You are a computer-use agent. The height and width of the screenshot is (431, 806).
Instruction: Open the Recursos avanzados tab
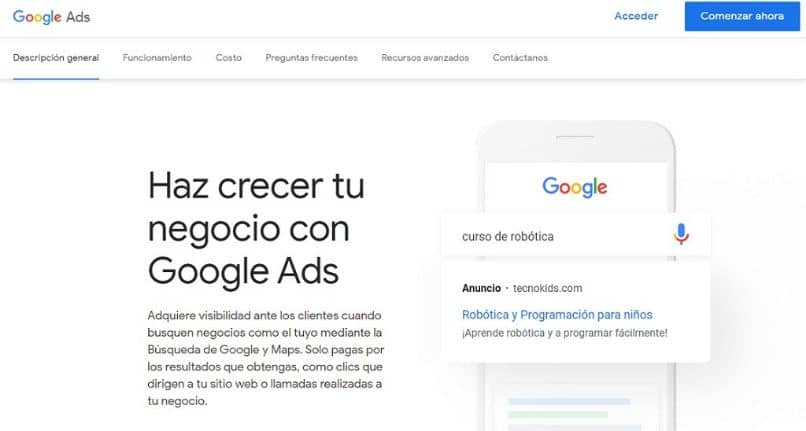click(425, 58)
